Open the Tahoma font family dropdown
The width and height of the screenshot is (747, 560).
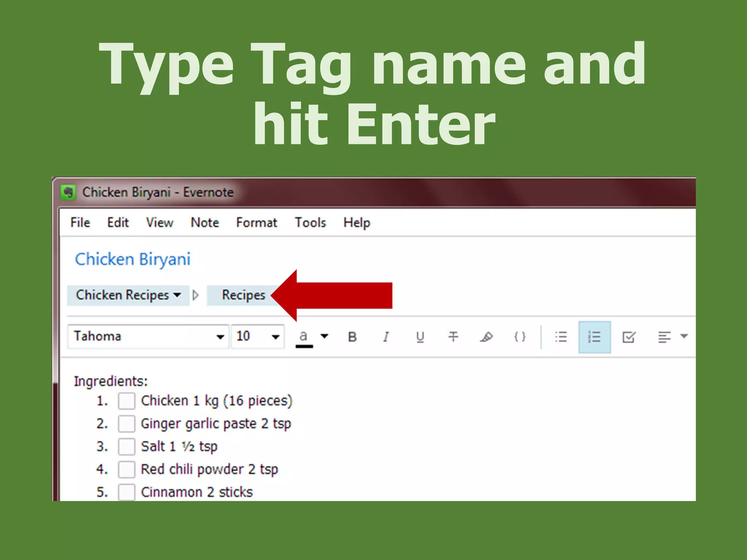(148, 337)
